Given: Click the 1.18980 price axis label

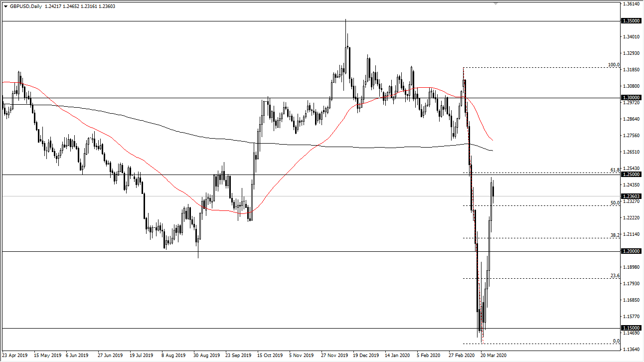Looking at the screenshot, I should (632, 267).
